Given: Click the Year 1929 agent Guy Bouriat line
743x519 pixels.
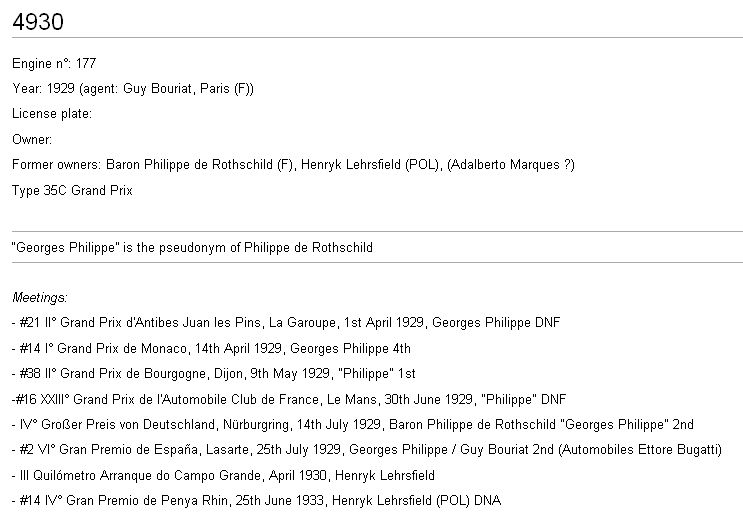Looking at the screenshot, I should (133, 89).
